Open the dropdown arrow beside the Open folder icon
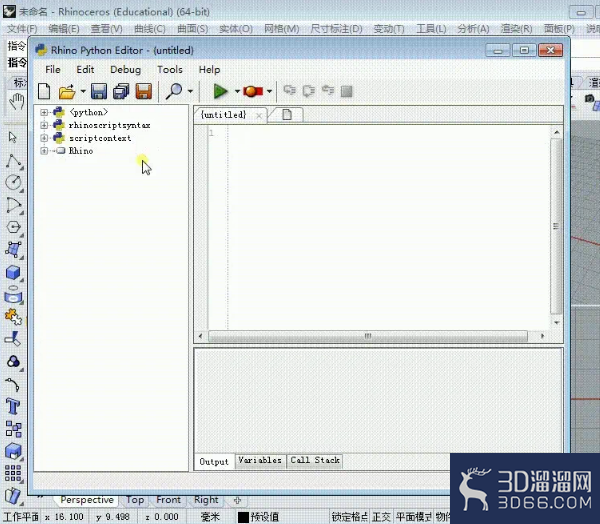The height and width of the screenshot is (524, 600). tap(83, 91)
